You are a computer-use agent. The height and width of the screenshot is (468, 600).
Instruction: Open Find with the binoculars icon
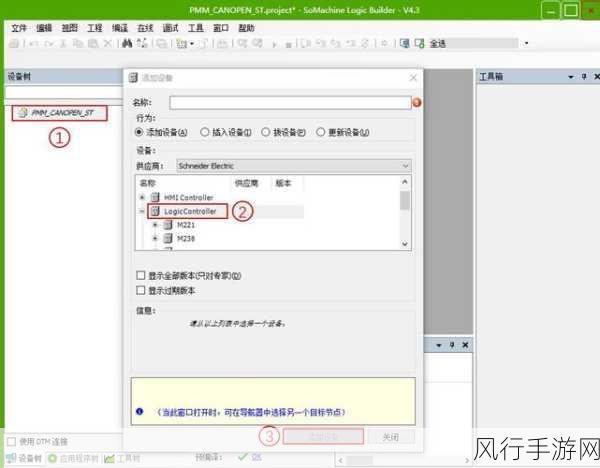(127, 44)
